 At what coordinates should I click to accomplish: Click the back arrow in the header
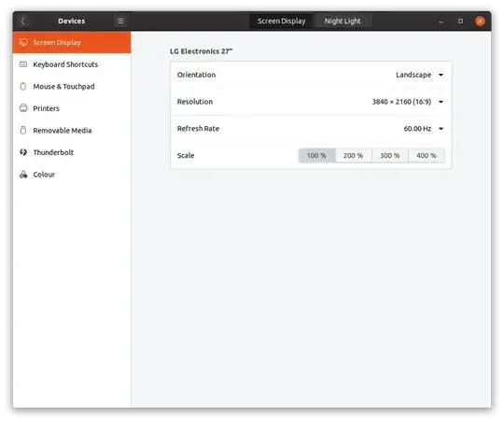22,21
